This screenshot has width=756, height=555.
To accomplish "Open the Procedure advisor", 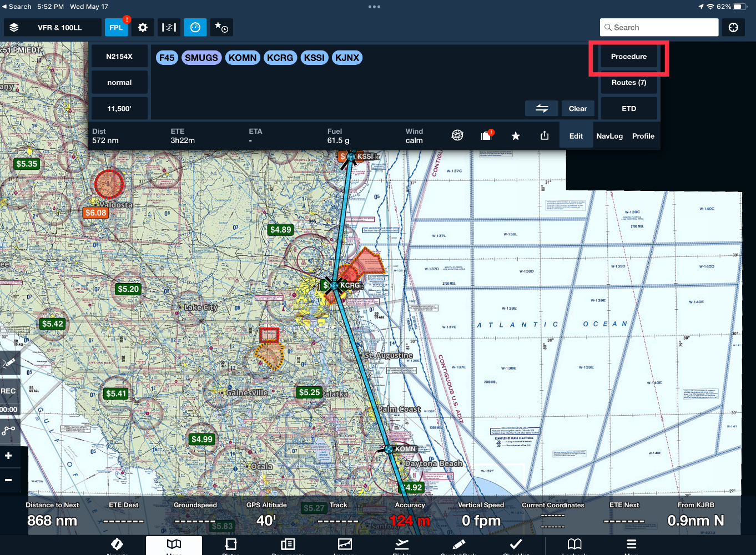I will 629,56.
